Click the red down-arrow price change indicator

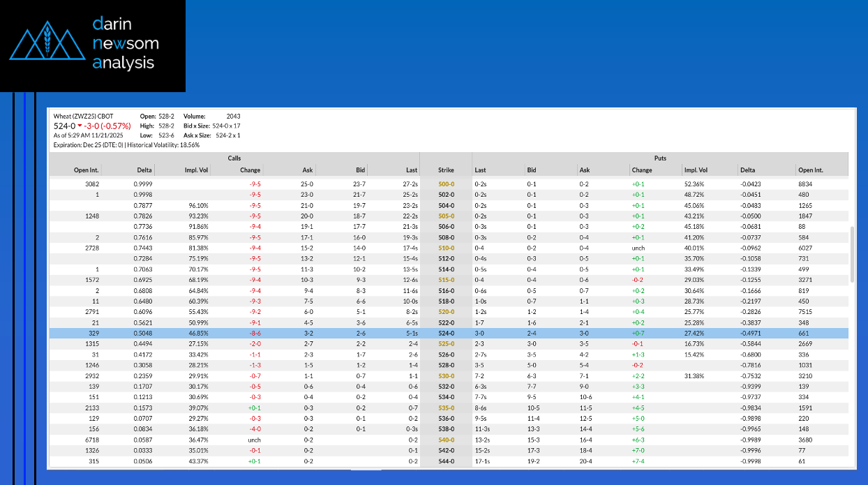point(80,126)
